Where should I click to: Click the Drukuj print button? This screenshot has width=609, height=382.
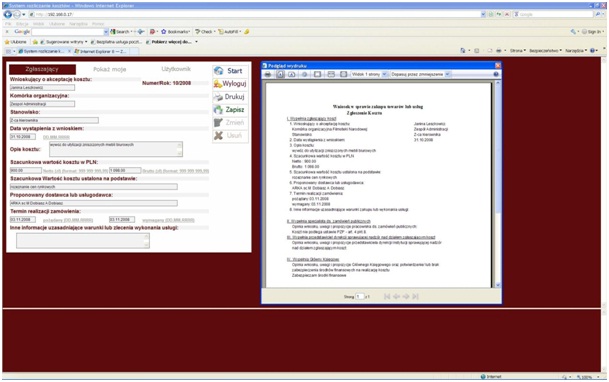click(230, 97)
